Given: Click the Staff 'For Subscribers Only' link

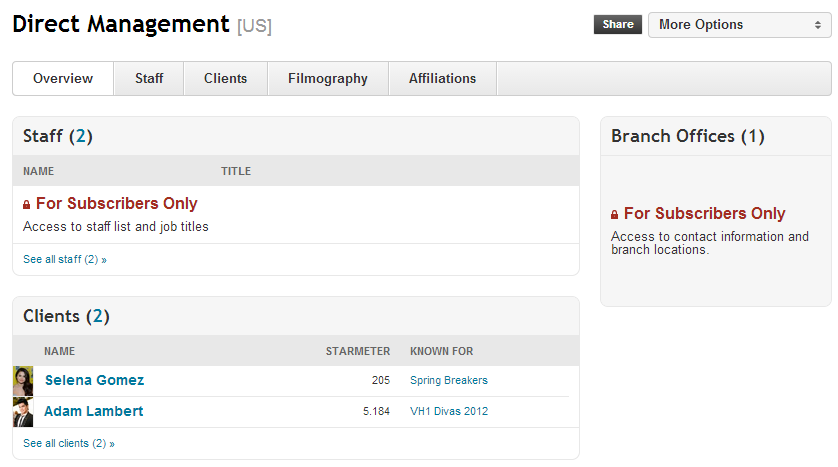Looking at the screenshot, I should (x=117, y=204).
